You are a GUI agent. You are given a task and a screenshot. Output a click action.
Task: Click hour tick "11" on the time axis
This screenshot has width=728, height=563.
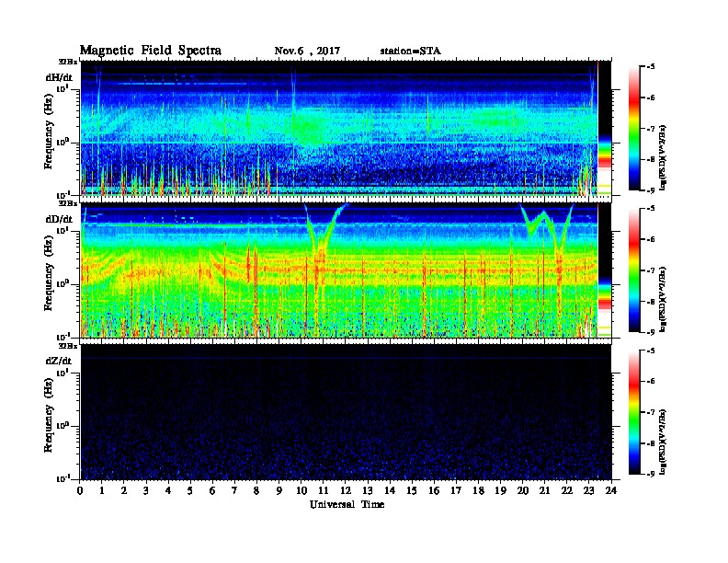(324, 490)
